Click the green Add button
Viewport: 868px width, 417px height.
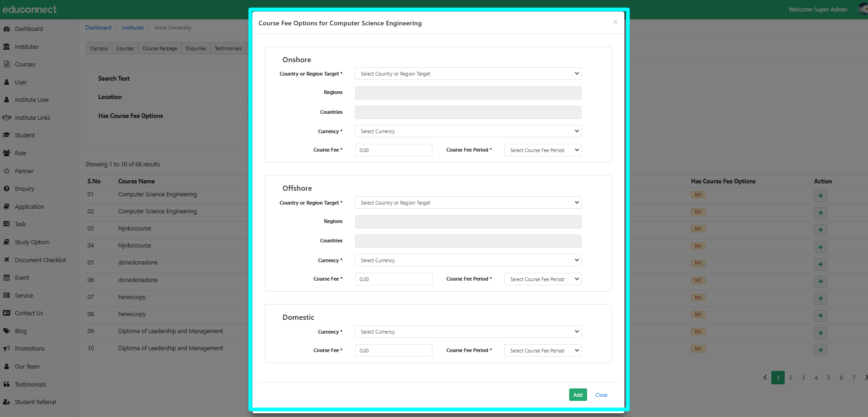578,395
